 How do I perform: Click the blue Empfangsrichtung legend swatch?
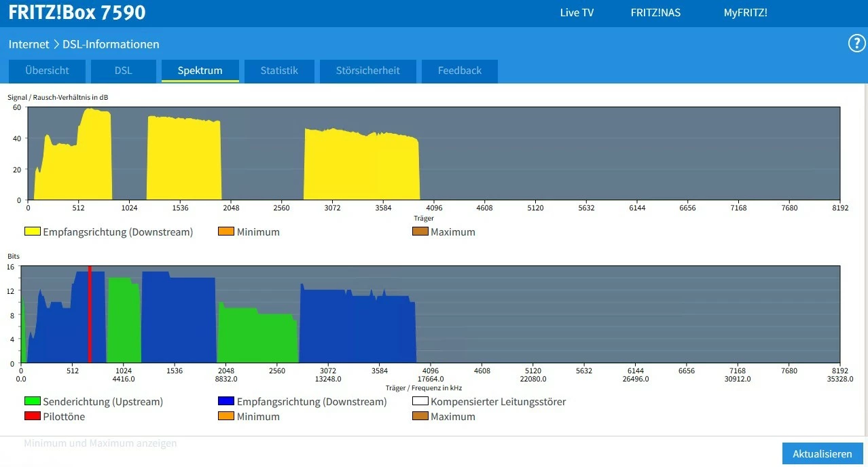226,401
